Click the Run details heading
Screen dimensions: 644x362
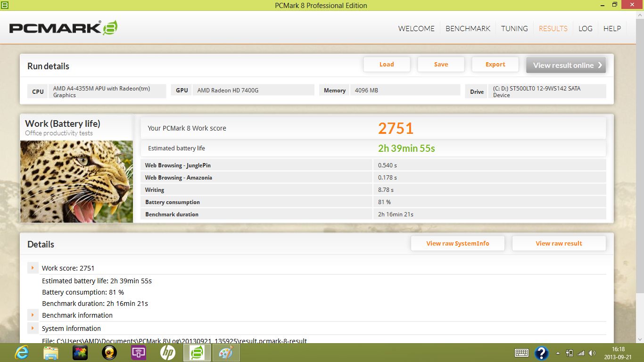[x=48, y=66]
